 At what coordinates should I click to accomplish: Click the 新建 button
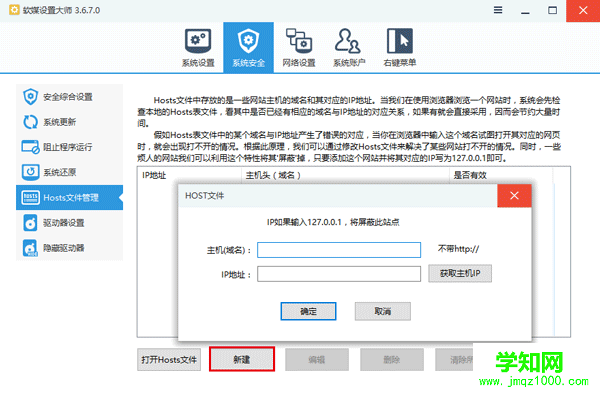(x=242, y=359)
